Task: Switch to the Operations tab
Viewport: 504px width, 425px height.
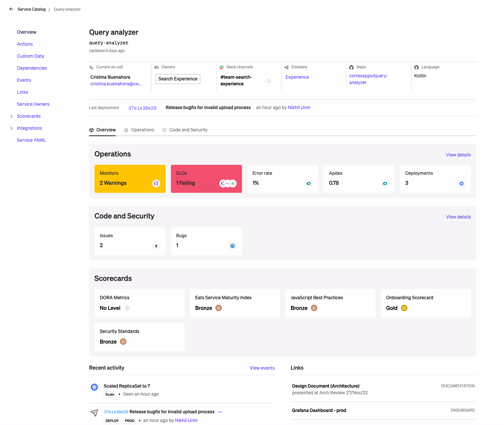Action: pos(139,130)
